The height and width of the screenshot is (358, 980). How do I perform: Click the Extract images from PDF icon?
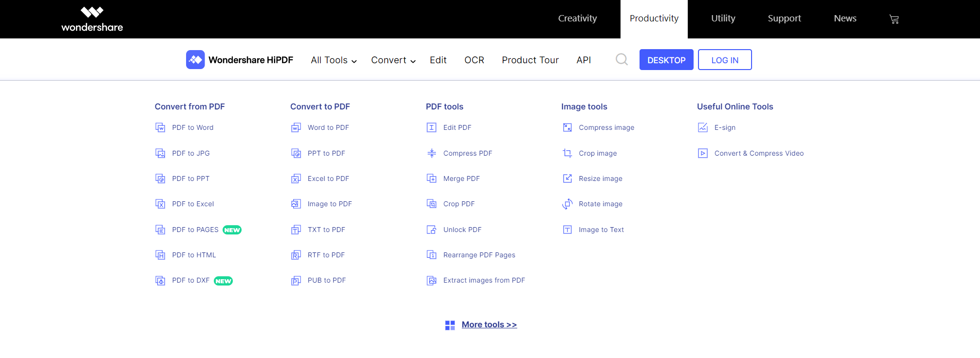[432, 281]
